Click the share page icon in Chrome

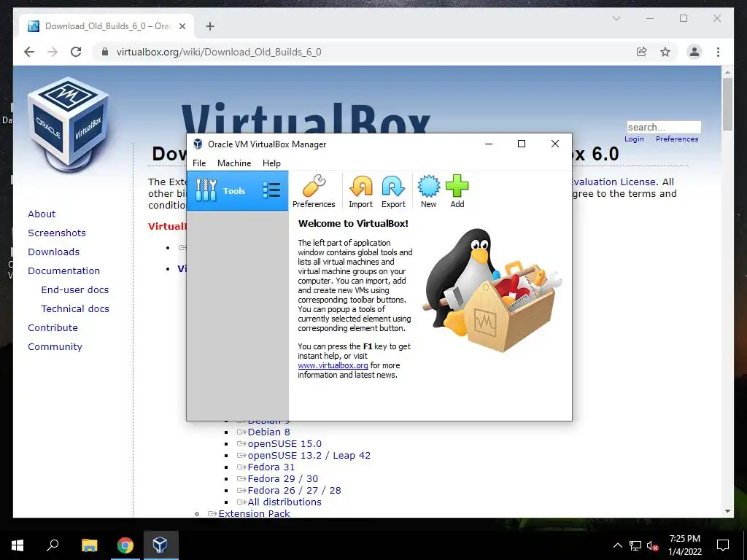(642, 52)
